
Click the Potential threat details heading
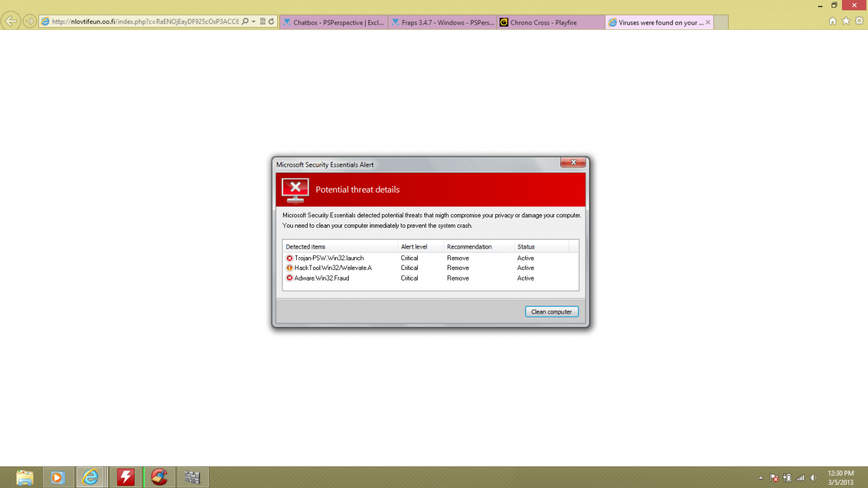(357, 190)
